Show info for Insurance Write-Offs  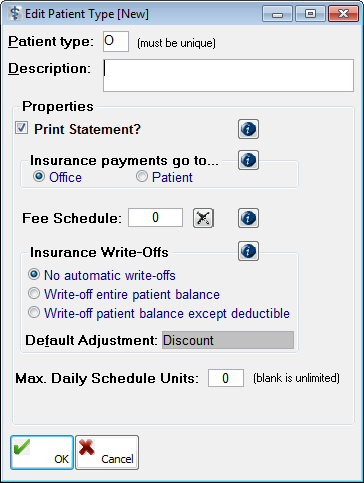click(x=248, y=251)
